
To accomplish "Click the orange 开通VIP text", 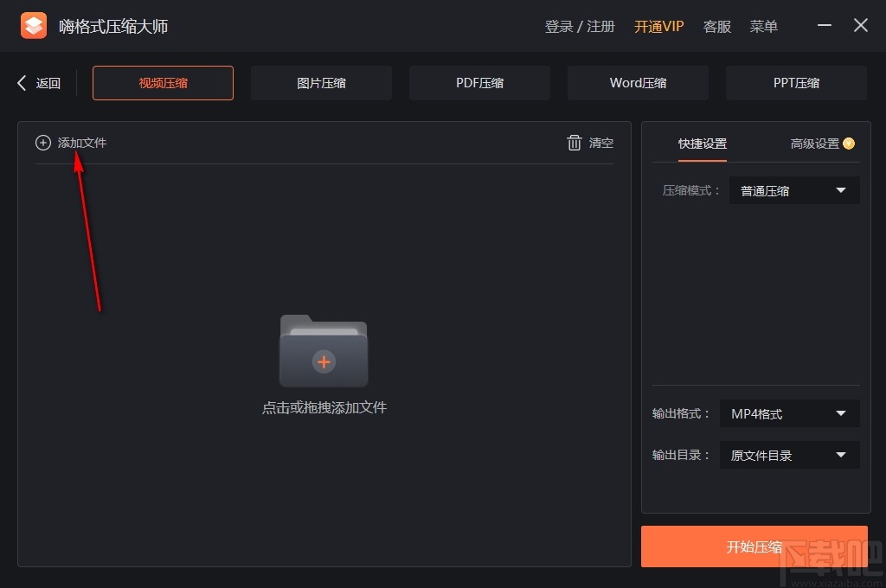I will pos(658,26).
